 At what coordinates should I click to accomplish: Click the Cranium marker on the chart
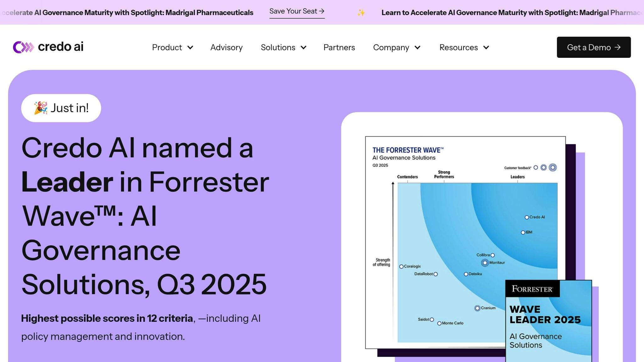(x=477, y=308)
